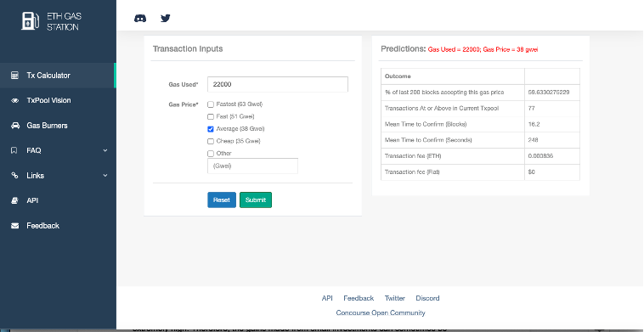This screenshot has width=644, height=332.
Task: Click the Links chain icon
Action: [14, 176]
